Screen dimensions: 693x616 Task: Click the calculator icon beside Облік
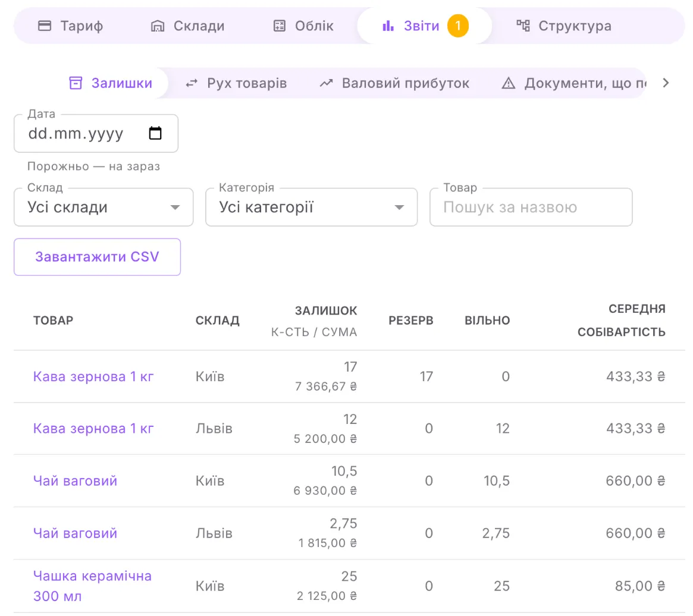point(280,26)
